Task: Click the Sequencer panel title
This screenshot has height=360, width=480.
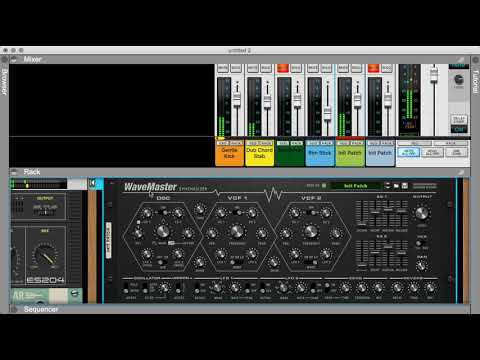Action: coord(41,309)
